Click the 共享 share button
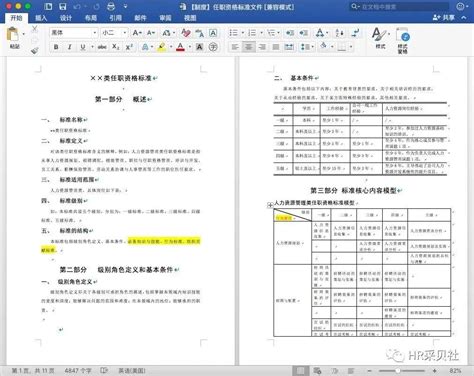Image resolution: width=474 pixels, height=376 pixels. click(x=444, y=18)
